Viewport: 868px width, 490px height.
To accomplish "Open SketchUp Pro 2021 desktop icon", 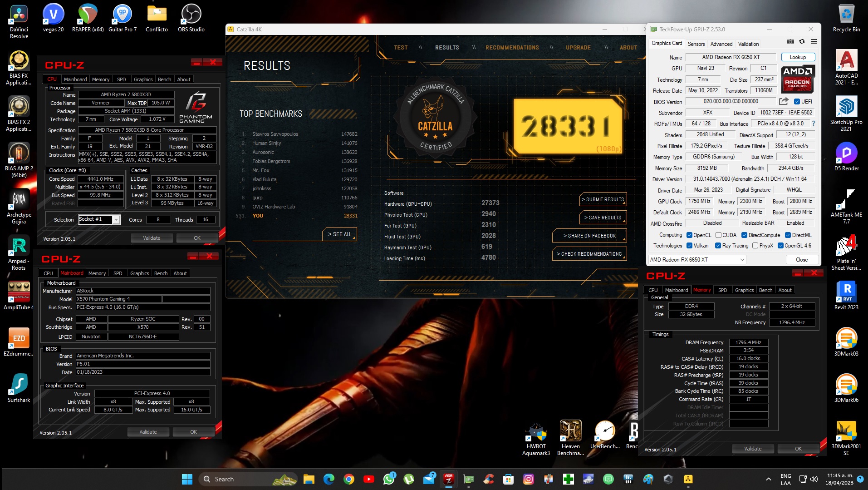I will pos(846,114).
